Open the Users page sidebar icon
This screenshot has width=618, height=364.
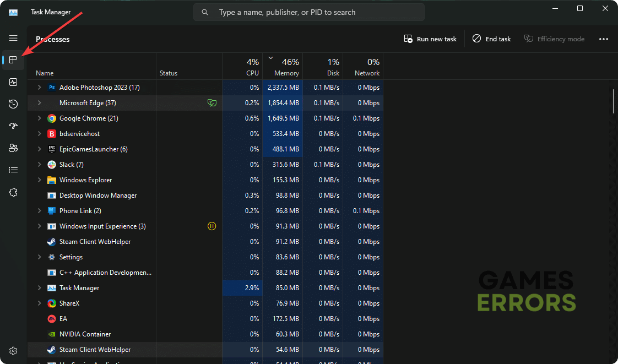coord(13,148)
